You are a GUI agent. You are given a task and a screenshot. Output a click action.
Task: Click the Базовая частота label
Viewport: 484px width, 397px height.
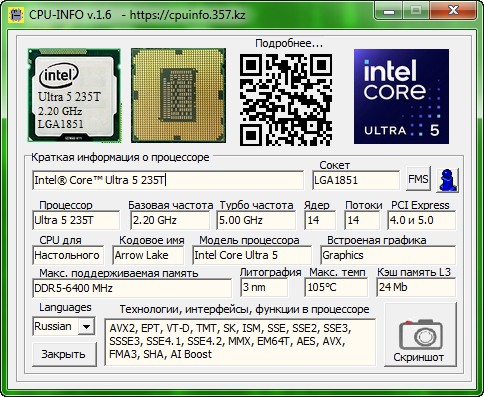171,205
